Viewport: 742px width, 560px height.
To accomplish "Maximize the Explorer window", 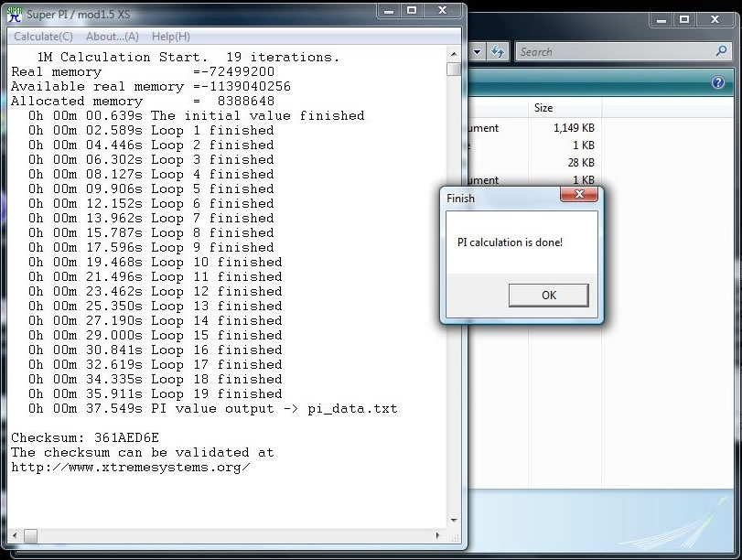I will pos(684,19).
